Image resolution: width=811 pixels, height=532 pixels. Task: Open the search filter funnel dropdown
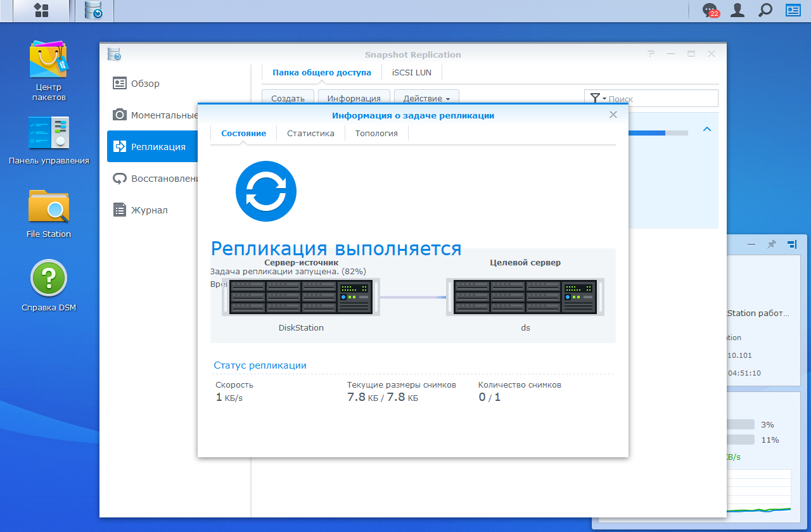point(598,98)
